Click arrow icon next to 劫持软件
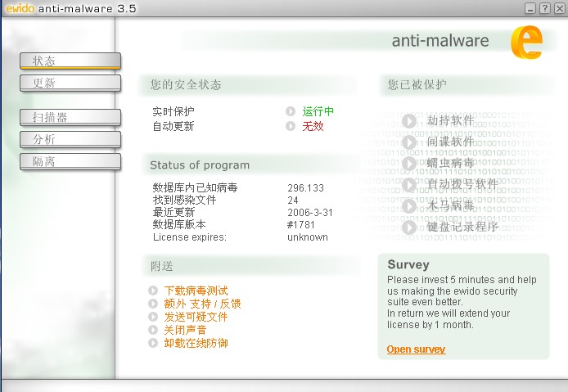Viewport: 568px width, 392px height. [x=409, y=120]
